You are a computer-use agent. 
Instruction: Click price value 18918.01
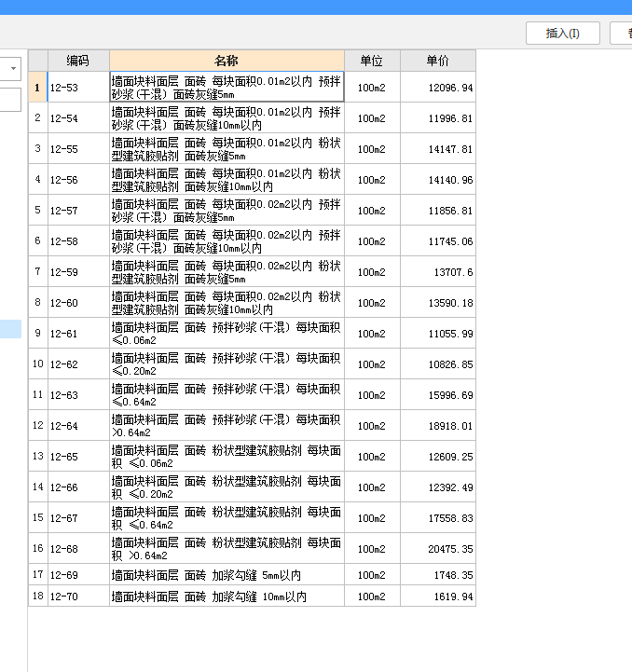tap(450, 427)
